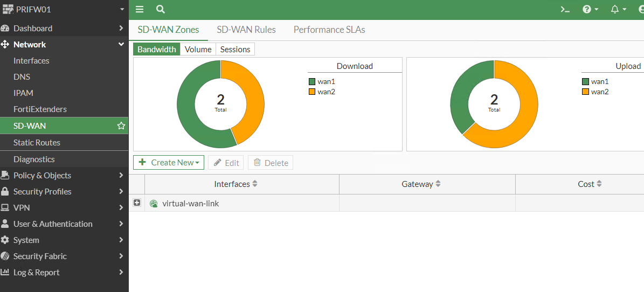Expand the Security Fabric chevron
This screenshot has width=644, height=292.
coord(121,256)
